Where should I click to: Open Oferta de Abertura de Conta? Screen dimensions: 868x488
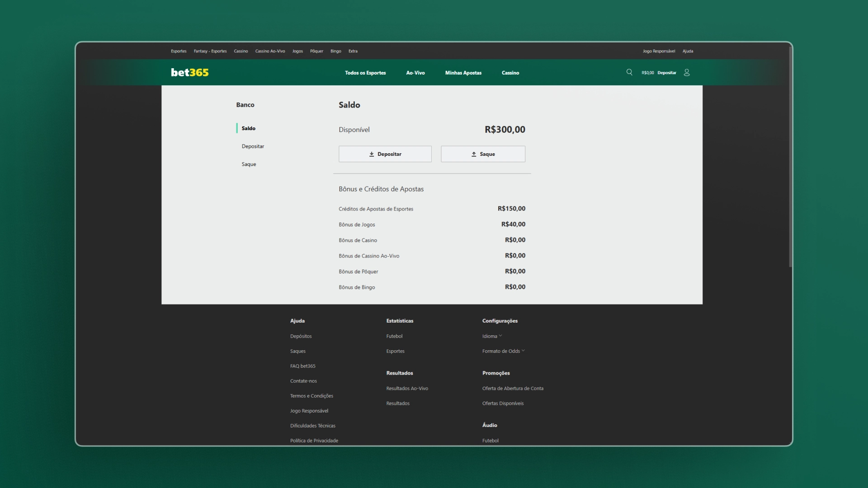pos(513,389)
